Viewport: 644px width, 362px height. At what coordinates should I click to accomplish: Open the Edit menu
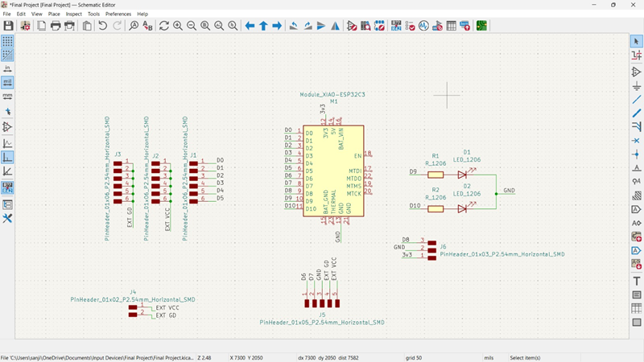pos(21,14)
